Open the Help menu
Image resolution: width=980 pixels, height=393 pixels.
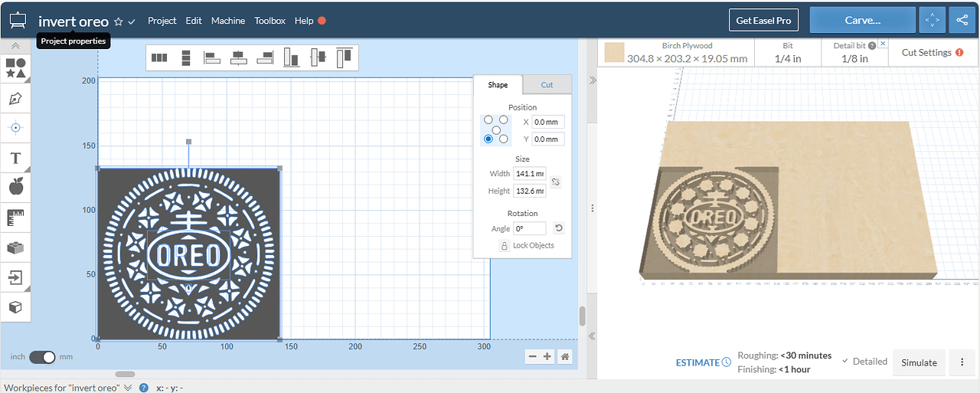(304, 21)
